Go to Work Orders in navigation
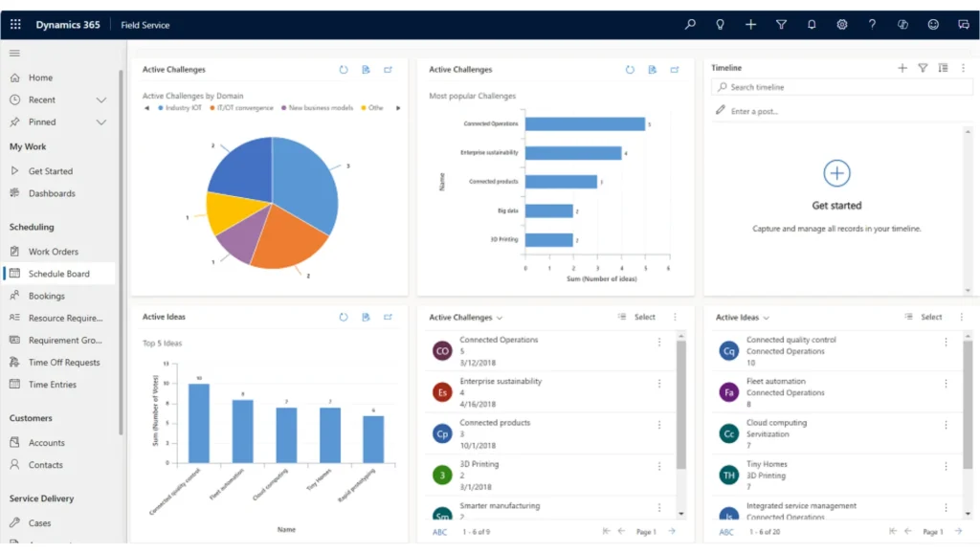This screenshot has height=554, width=980. coord(53,252)
